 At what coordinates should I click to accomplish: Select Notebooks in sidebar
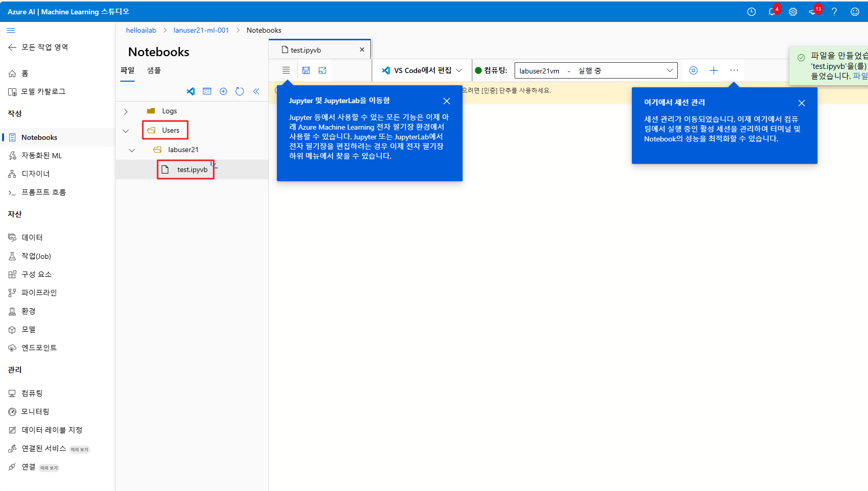coord(58,137)
